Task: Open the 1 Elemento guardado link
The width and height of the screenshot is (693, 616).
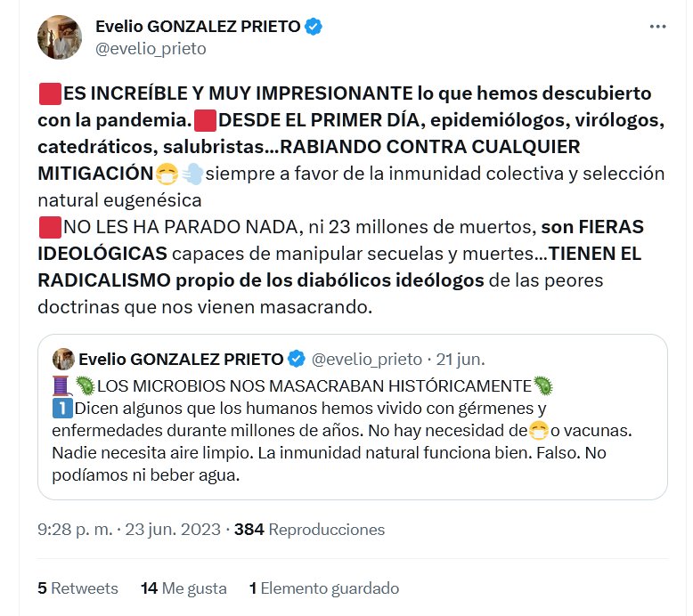Action: 324,588
